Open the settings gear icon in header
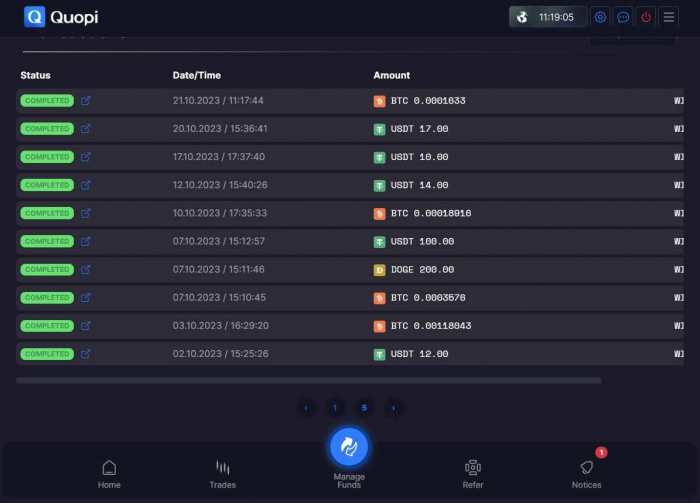Screen dimensions: 700x503 [600, 17]
